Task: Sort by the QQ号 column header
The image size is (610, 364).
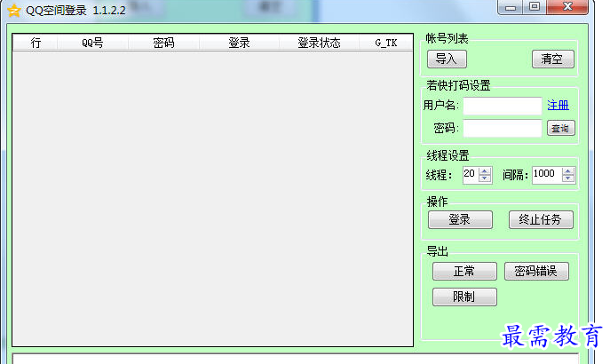Action: [x=92, y=43]
